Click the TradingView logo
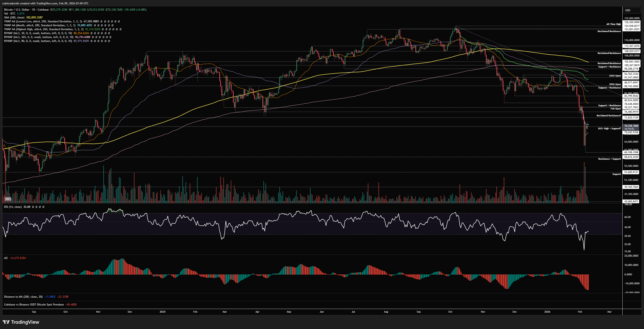The width and height of the screenshot is (644, 329). point(21,322)
